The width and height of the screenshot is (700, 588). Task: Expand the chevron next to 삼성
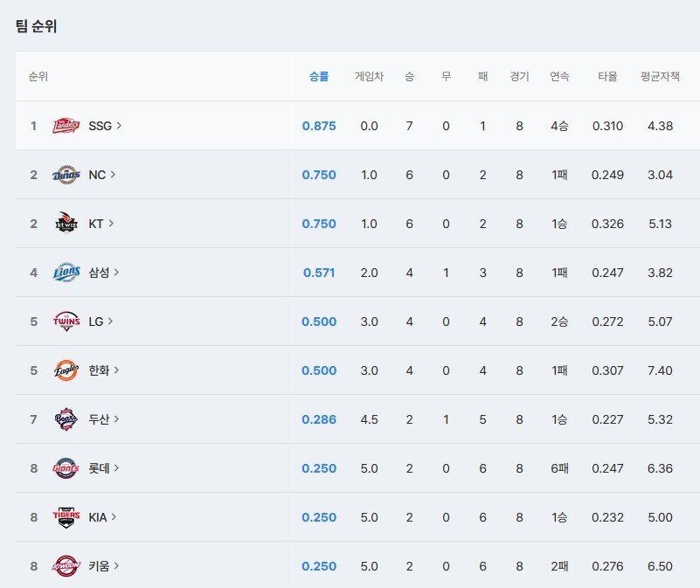point(117,273)
